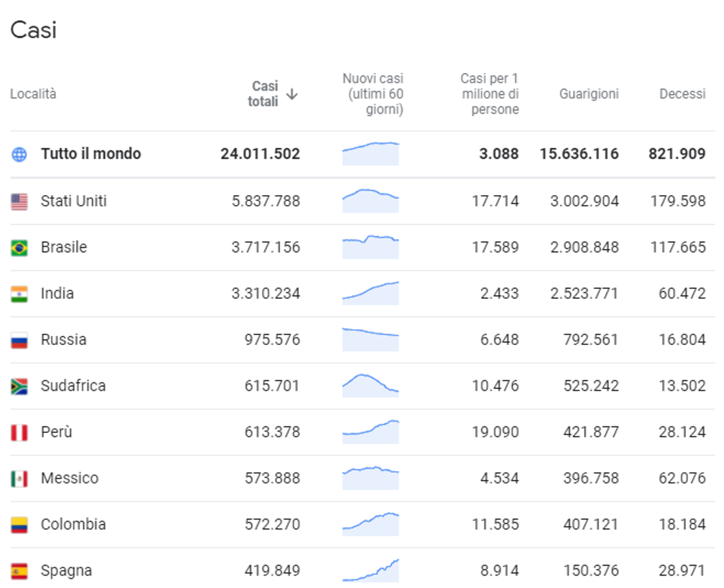This screenshot has height=588, width=724.
Task: Click the India flag icon
Action: tap(19, 294)
